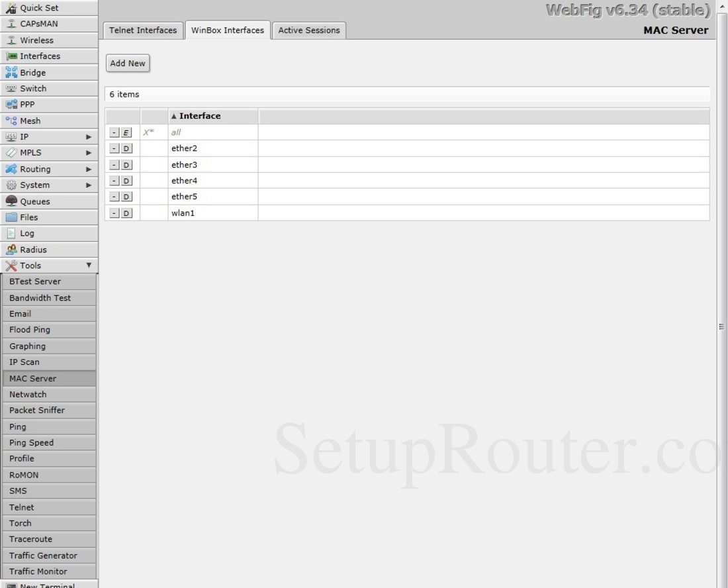Open the Traffic Monitor tool
Screen dimensions: 728x588
point(49,571)
